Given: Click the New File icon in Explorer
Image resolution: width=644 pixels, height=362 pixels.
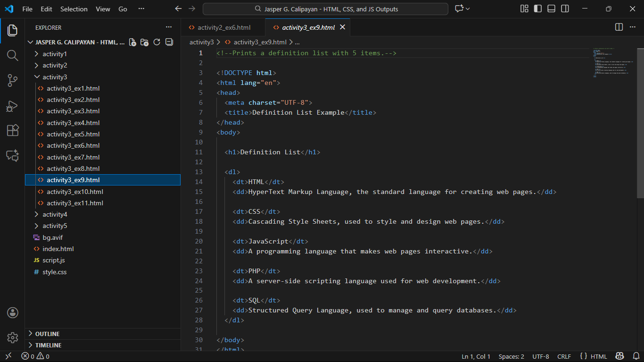Looking at the screenshot, I should click(x=132, y=42).
